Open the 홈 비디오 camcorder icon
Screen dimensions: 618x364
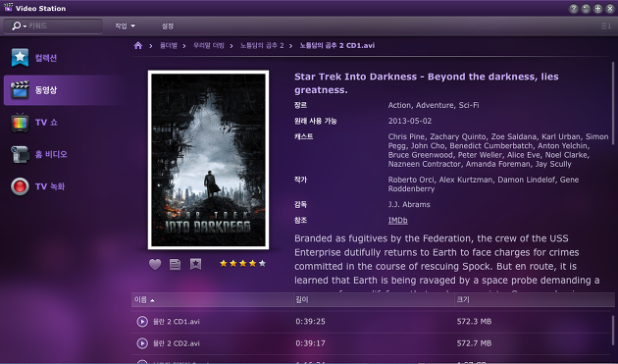tap(20, 154)
